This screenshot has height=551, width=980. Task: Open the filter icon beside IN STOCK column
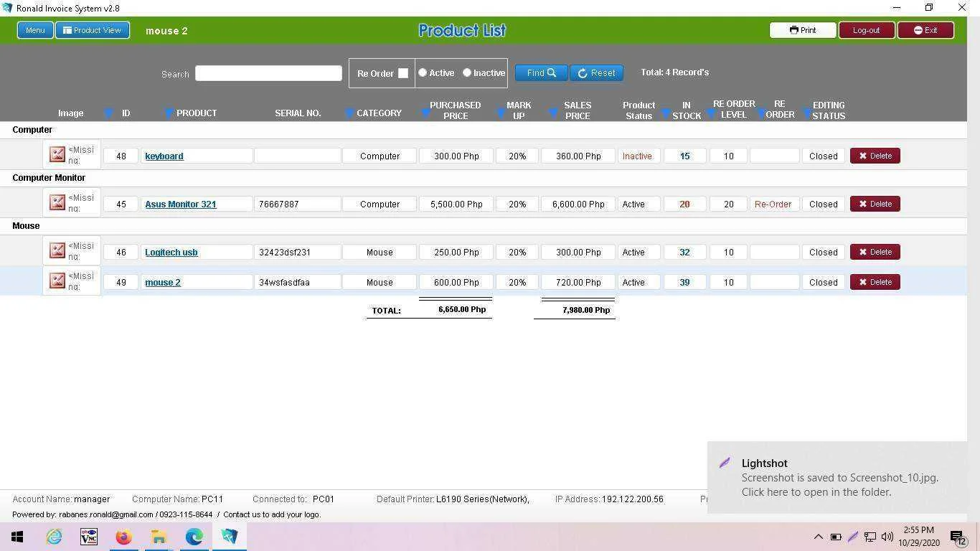[x=665, y=113]
